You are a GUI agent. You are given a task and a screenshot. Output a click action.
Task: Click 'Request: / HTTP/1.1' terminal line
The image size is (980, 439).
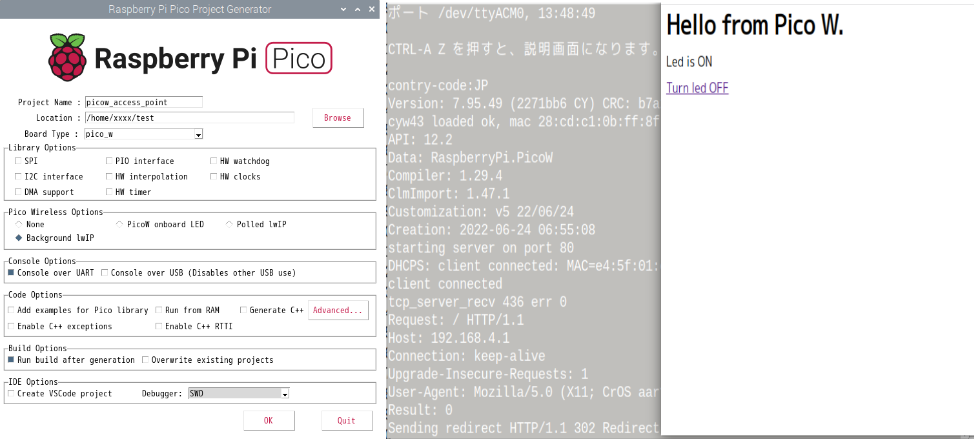click(456, 320)
